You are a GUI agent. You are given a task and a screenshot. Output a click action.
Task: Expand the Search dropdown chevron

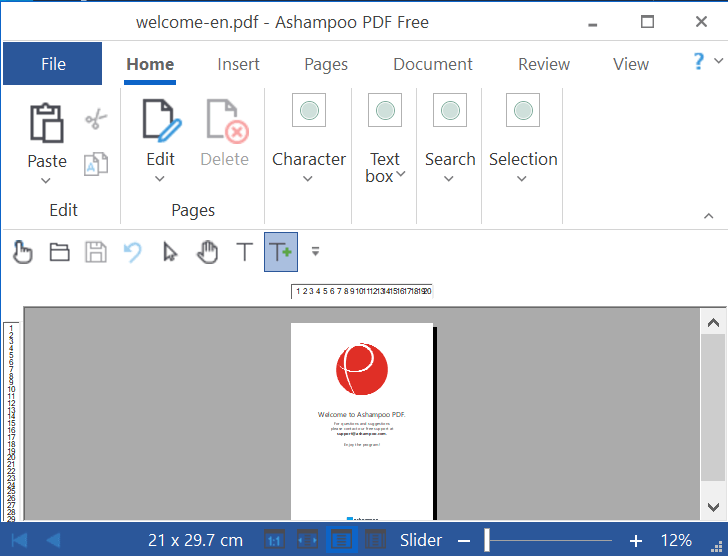pyautogui.click(x=448, y=179)
